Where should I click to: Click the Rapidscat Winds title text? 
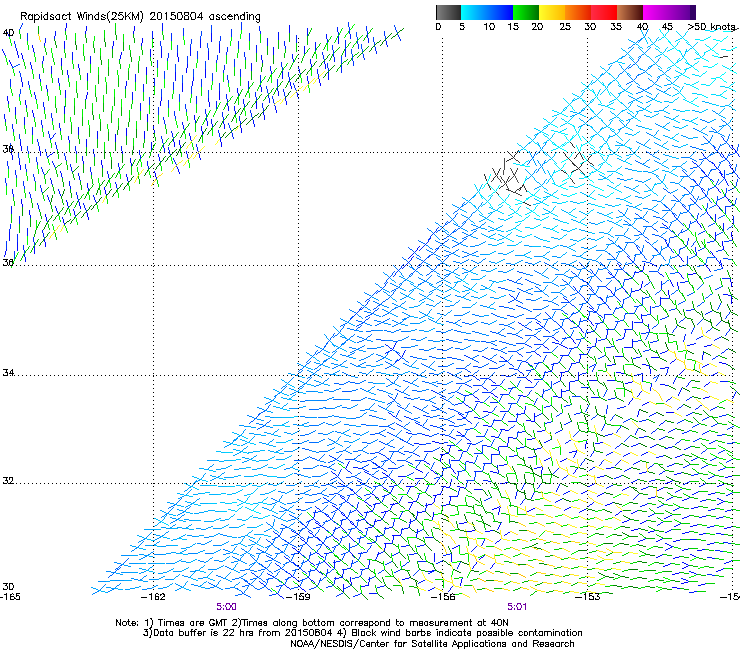140,17
